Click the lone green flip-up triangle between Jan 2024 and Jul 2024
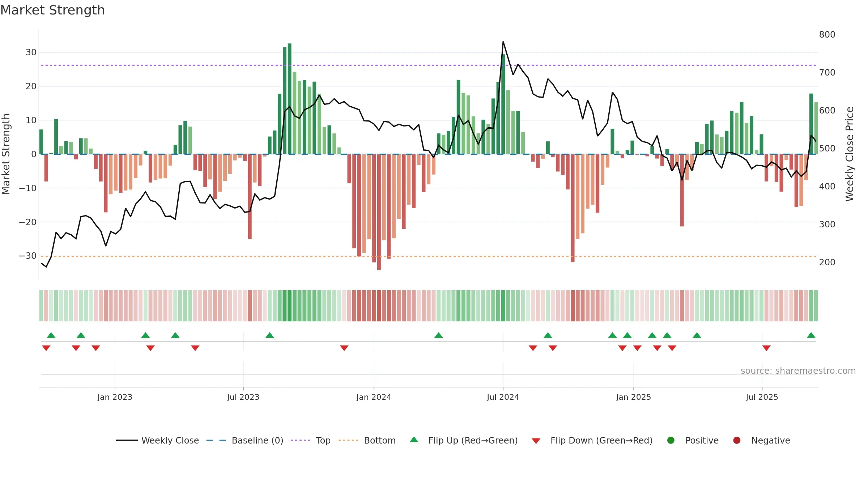The image size is (868, 488). (x=439, y=335)
